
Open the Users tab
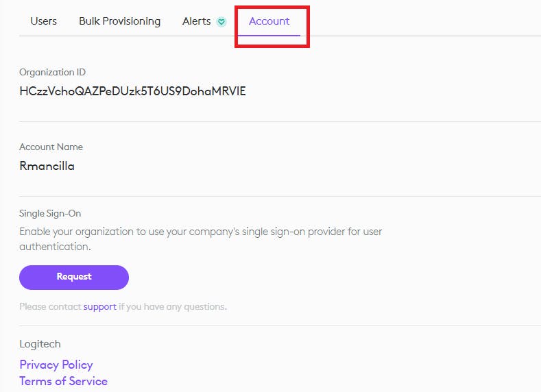point(44,21)
